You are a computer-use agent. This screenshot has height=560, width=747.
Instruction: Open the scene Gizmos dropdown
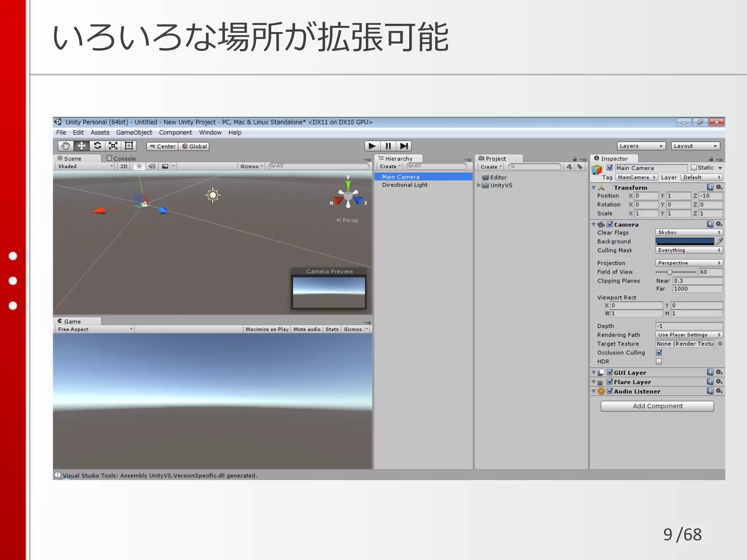point(251,166)
